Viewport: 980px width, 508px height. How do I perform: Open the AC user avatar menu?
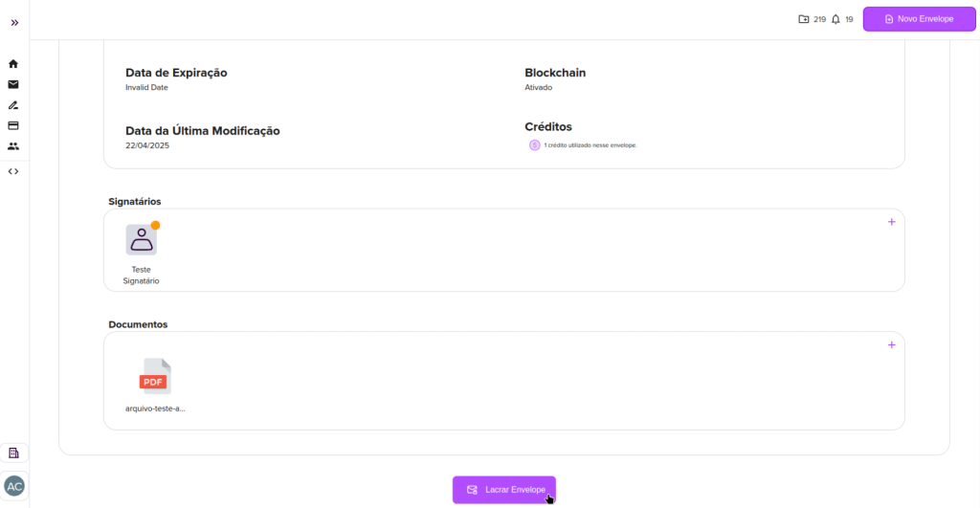[14, 486]
